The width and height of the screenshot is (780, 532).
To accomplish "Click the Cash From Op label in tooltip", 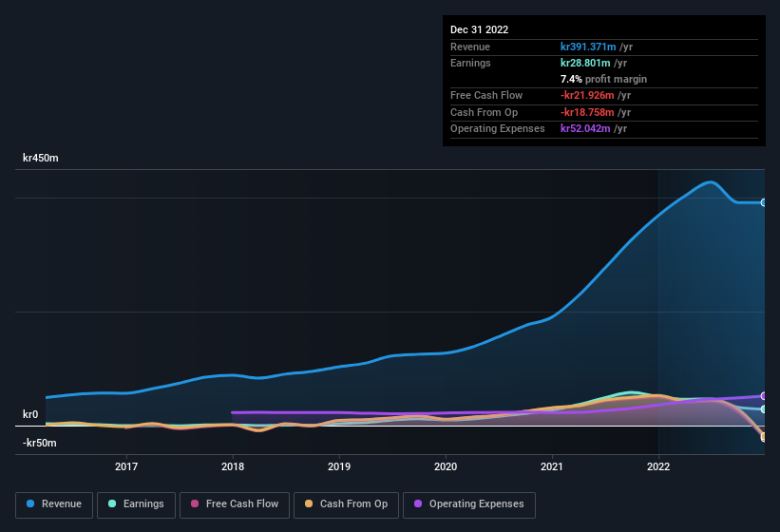I will click(484, 112).
